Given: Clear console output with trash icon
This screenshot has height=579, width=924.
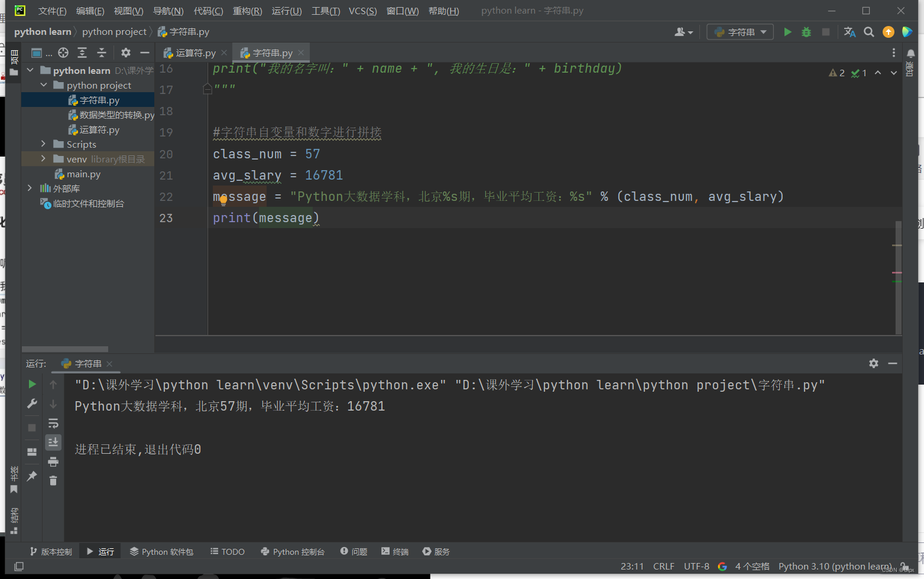Looking at the screenshot, I should [x=53, y=480].
